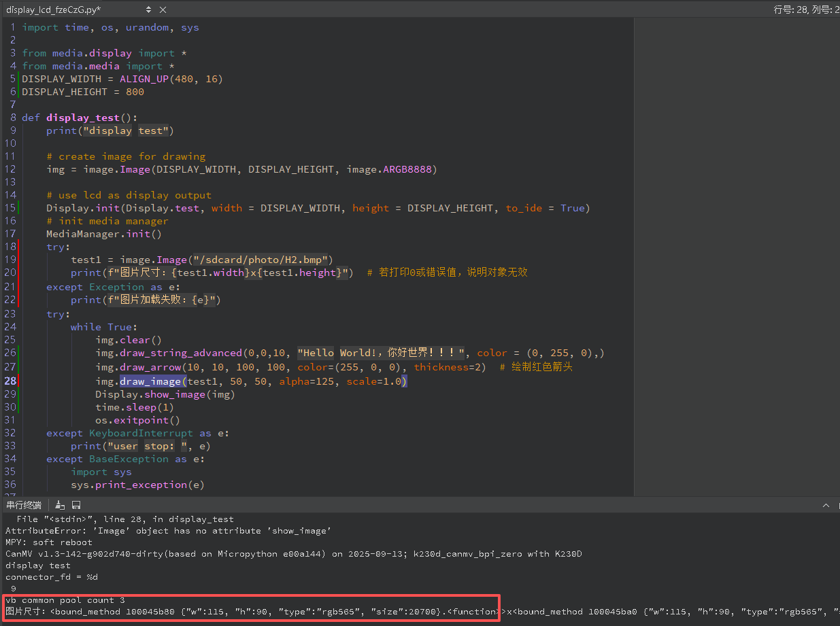
Task: Click the os.exitpoint() call on line 31
Action: point(137,420)
